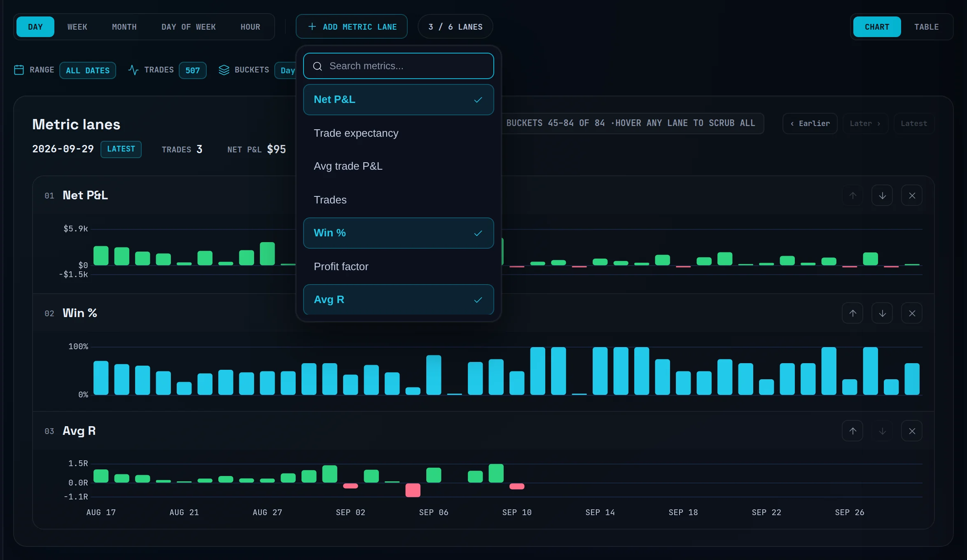Uncheck Net P&L in metric list
Viewport: 967px width, 560px height.
(398, 100)
